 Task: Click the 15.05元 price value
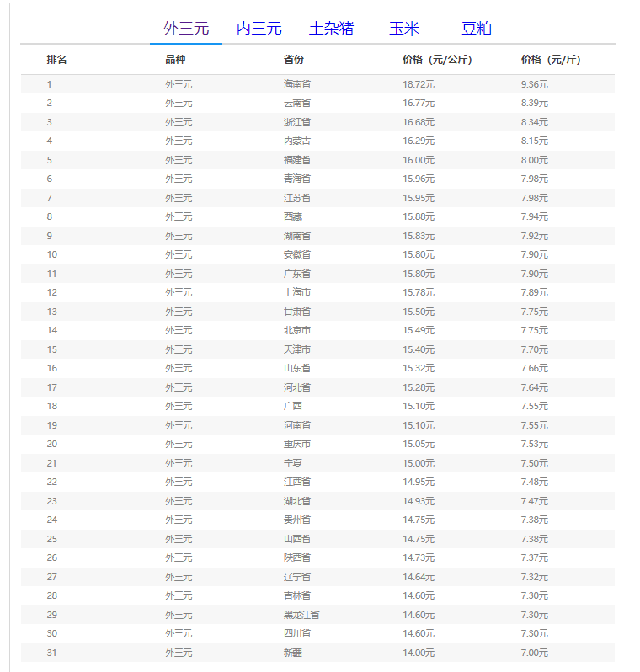[419, 444]
